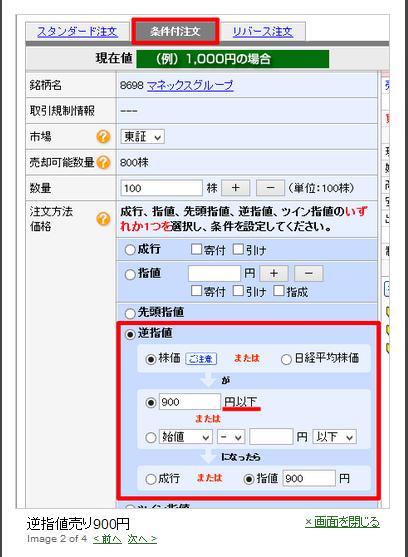This screenshot has width=408, height=557.
Task: Check 引け box under 指値 price
Action: pyautogui.click(x=238, y=291)
